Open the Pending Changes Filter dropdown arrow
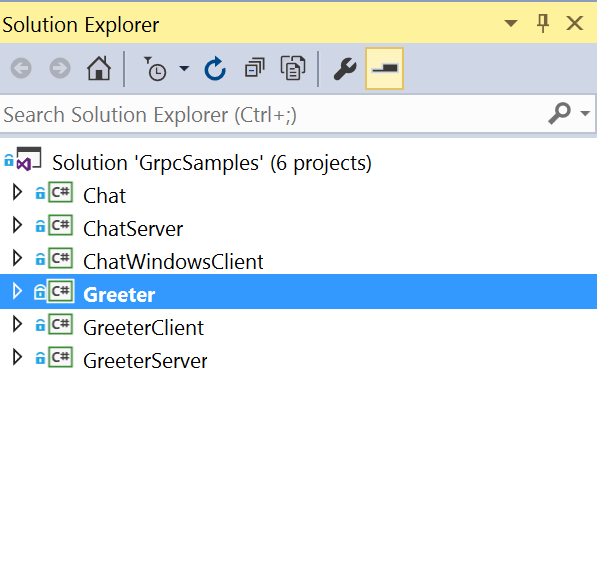The height and width of the screenshot is (561, 597). tap(184, 69)
